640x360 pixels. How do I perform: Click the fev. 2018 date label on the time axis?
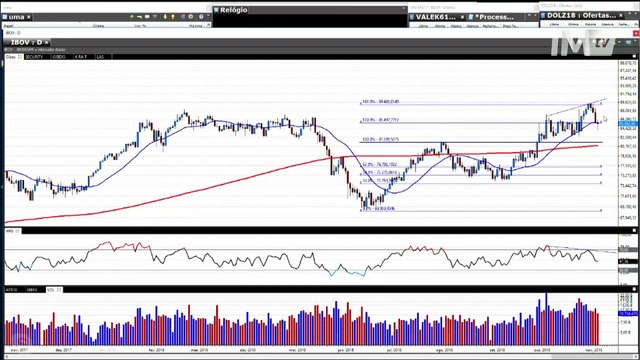[x=157, y=350]
